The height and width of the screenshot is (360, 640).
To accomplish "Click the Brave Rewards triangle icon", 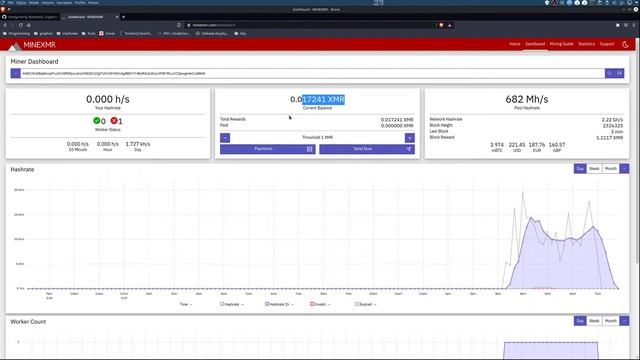I will pos(450,25).
